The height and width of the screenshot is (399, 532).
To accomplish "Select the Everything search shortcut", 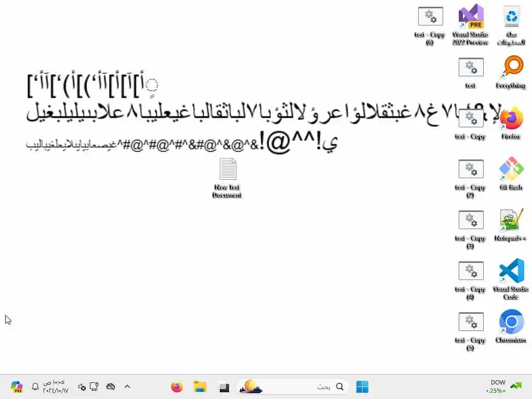I will click(511, 72).
